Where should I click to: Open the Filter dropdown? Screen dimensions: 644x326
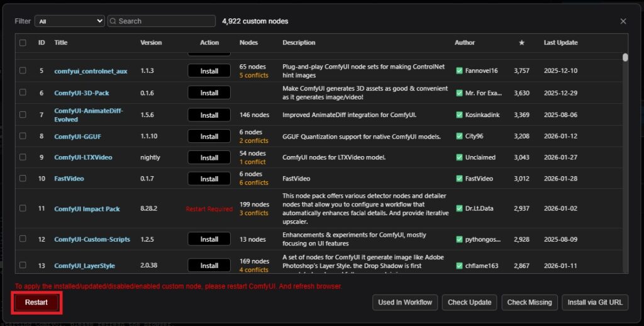pyautogui.click(x=69, y=21)
